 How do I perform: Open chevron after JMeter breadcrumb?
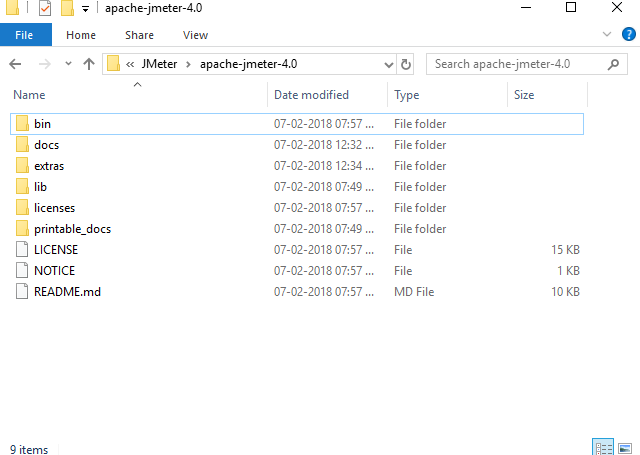coord(188,64)
